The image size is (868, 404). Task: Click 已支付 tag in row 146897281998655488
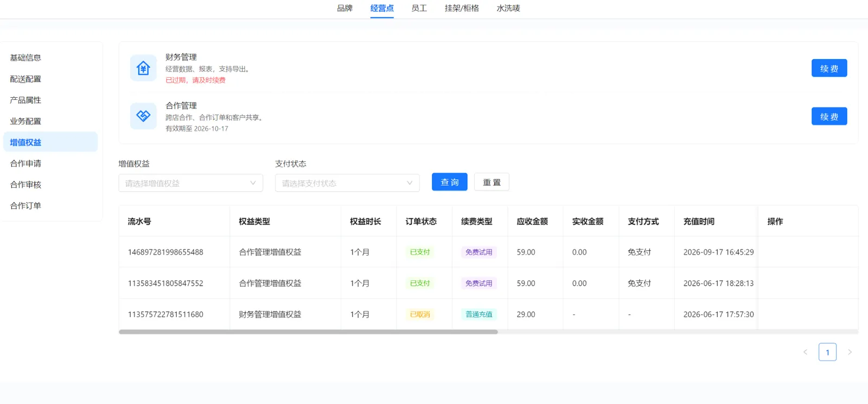420,252
